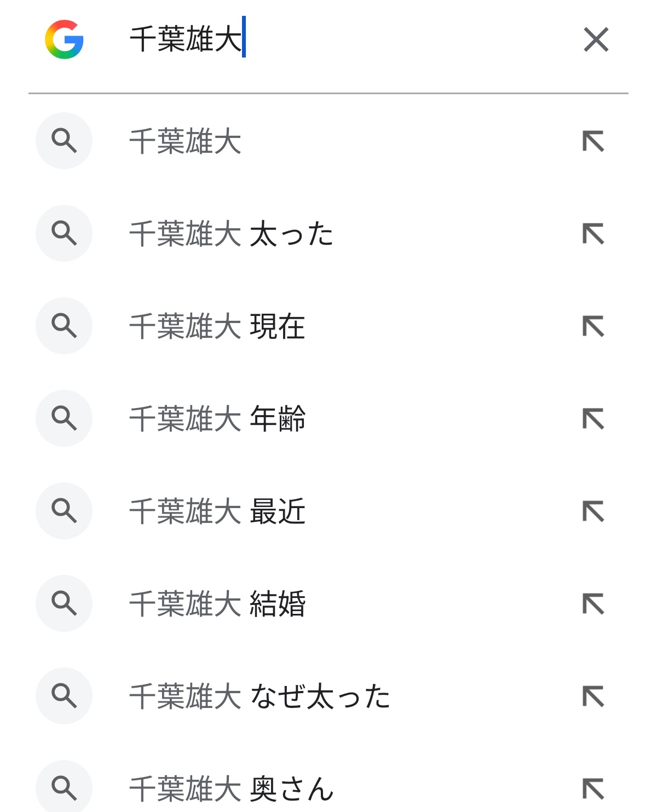Viewport: 657px width, 812px height.
Task: Tap the Google logo icon
Action: click(x=64, y=39)
